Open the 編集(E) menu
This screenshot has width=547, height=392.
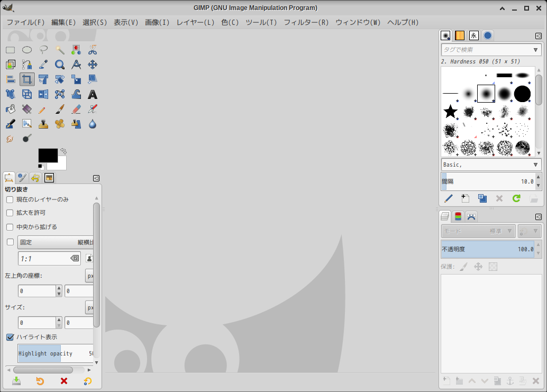(x=63, y=22)
